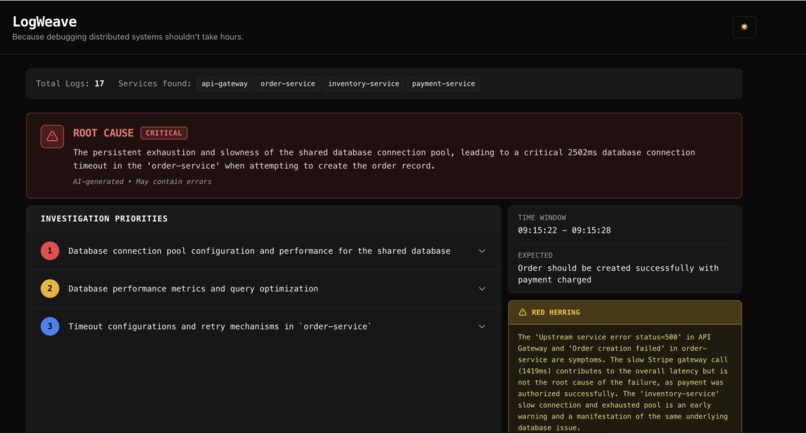Click the blue priority 3 badge
The image size is (806, 433).
coord(50,326)
